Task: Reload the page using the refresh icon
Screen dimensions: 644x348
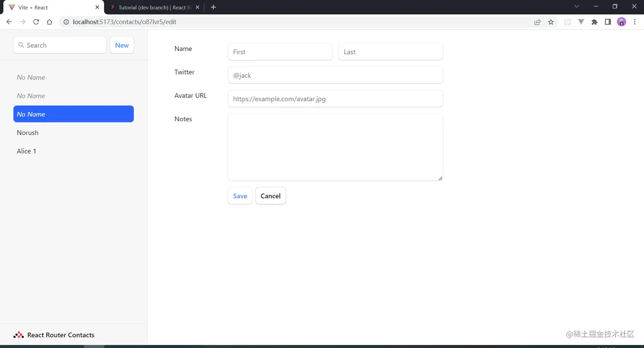Action: point(36,22)
